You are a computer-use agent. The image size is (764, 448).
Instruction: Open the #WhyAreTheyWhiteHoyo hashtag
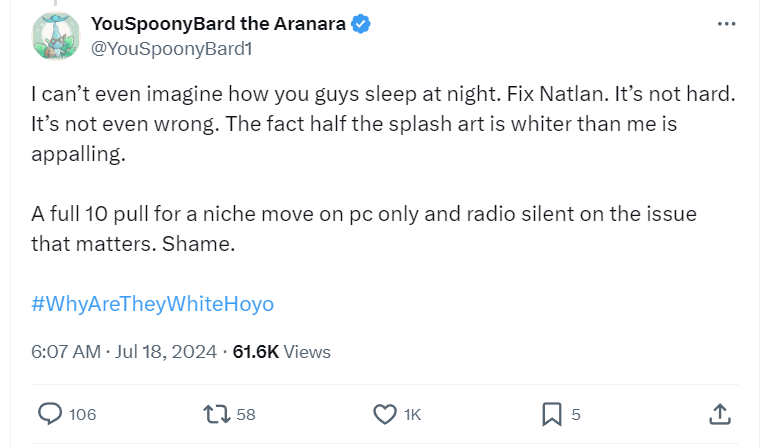[153, 304]
